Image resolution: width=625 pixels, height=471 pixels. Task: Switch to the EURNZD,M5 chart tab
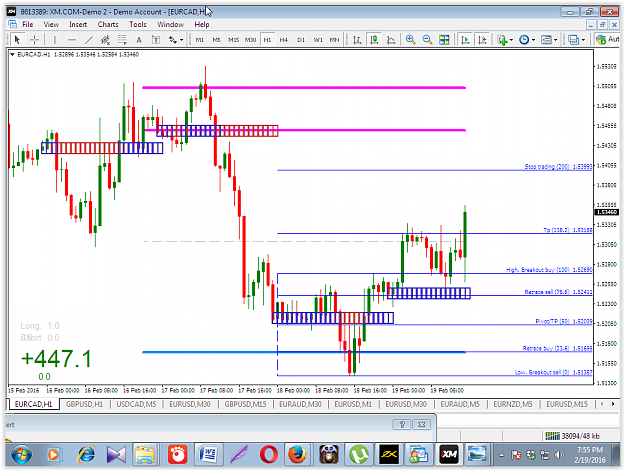point(513,404)
